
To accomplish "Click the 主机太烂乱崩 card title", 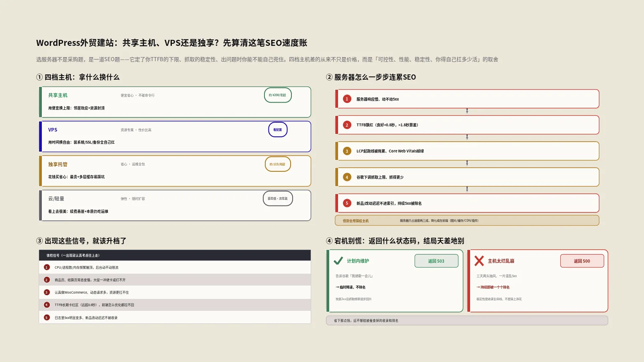I will point(501,261).
